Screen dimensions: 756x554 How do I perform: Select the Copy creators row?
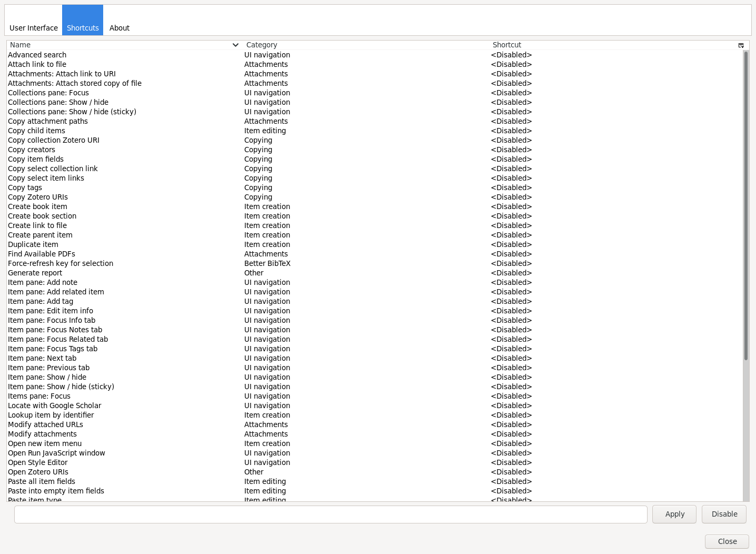point(374,150)
